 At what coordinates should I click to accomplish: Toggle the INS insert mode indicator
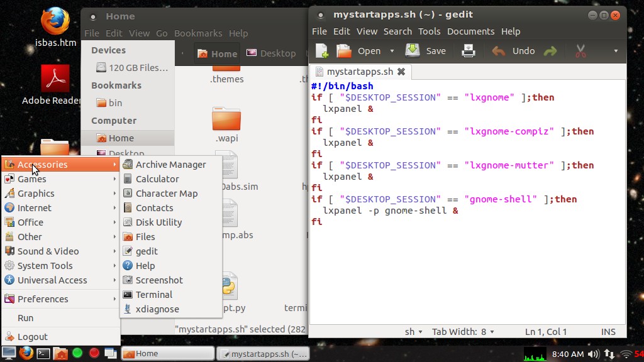coord(608,332)
